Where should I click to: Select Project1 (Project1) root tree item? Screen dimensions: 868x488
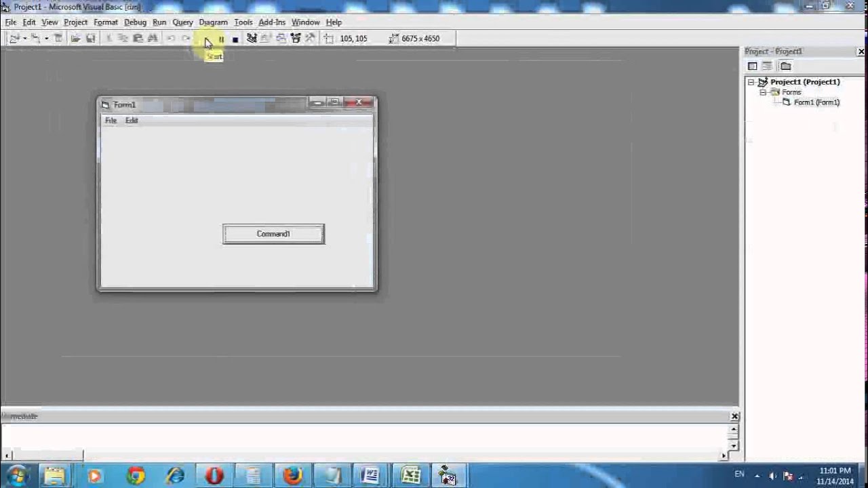805,82
